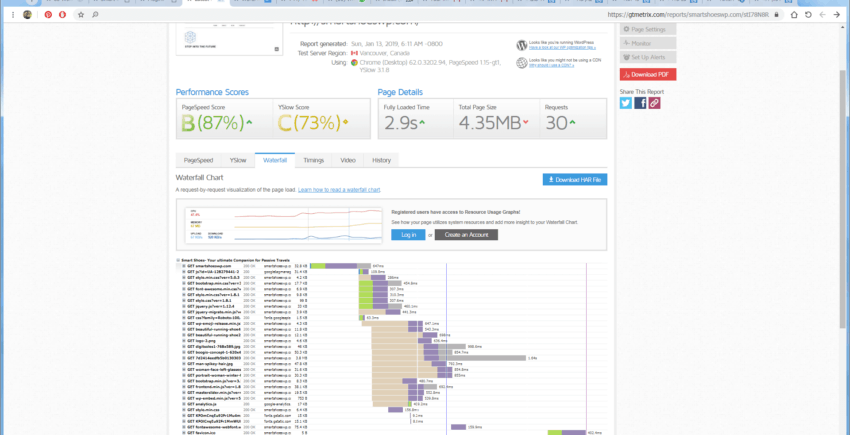850x435 pixels.
Task: Open 'Why should I use a CDN' link
Action: 551,65
